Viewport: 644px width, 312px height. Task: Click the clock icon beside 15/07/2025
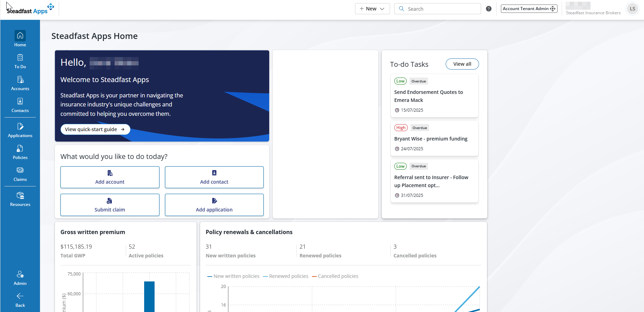397,110
